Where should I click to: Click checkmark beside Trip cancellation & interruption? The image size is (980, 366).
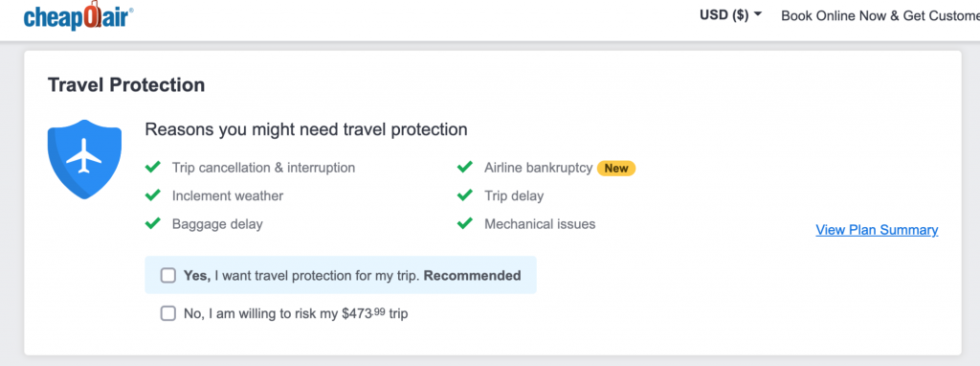(152, 167)
